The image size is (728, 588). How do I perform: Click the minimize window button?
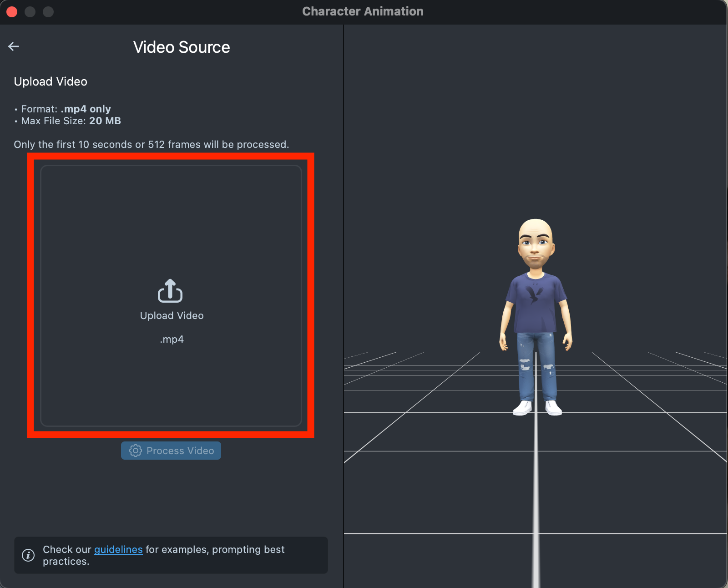[x=30, y=12]
